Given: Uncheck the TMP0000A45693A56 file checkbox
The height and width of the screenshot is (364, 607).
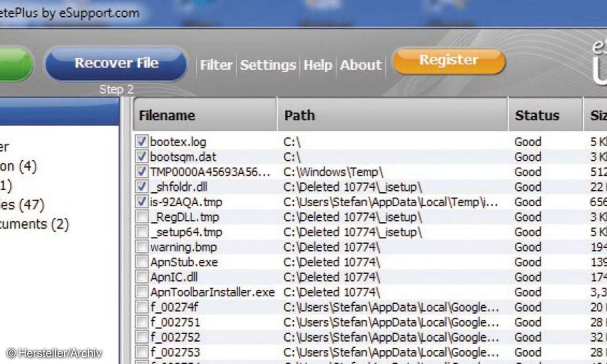Looking at the screenshot, I should (x=142, y=172).
